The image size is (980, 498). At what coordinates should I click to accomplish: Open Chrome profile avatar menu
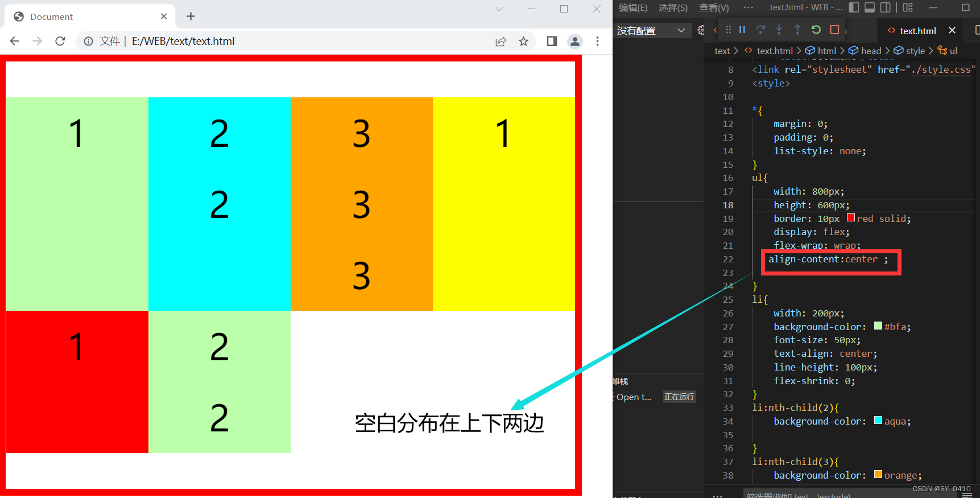(x=575, y=41)
